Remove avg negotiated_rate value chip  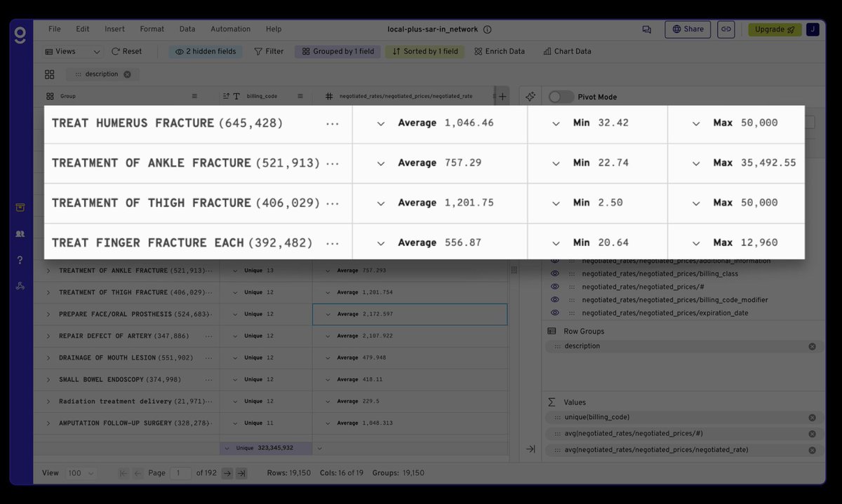[x=812, y=450]
